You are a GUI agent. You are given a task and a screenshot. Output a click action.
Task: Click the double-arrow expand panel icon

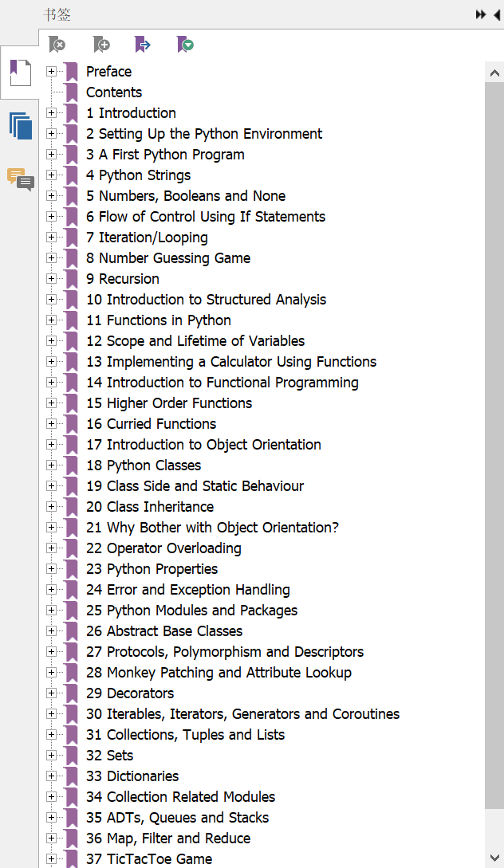[481, 14]
